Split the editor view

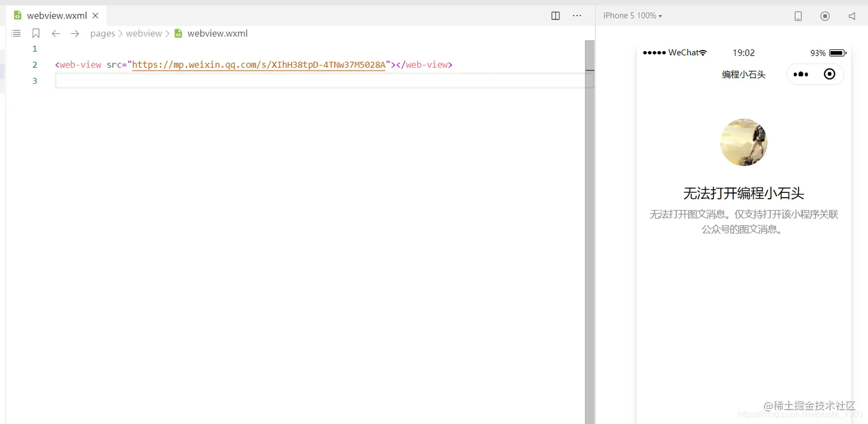pyautogui.click(x=555, y=16)
